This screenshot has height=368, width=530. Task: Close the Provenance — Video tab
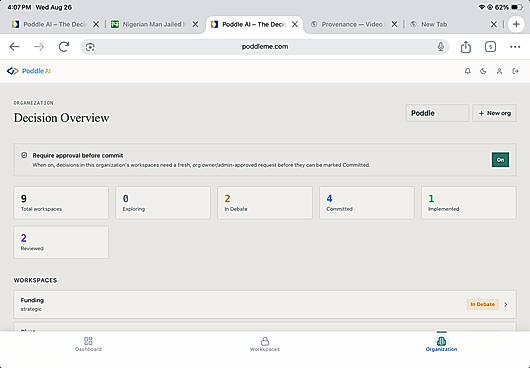[394, 24]
